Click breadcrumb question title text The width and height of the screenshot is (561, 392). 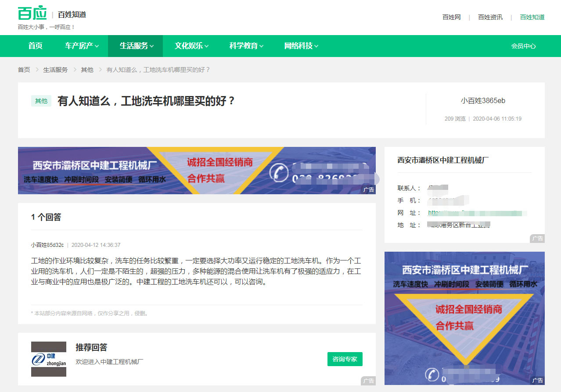point(158,70)
